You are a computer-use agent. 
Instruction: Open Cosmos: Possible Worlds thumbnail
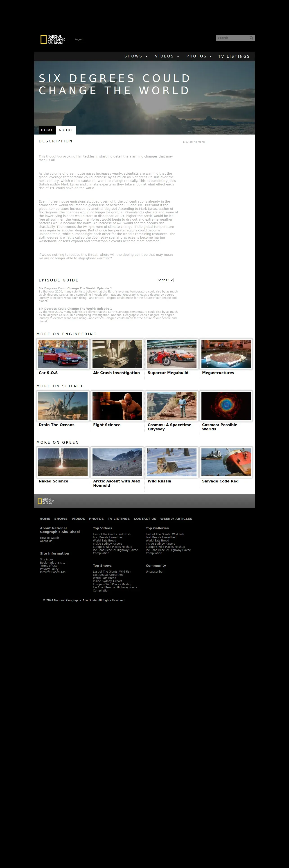coord(226,406)
